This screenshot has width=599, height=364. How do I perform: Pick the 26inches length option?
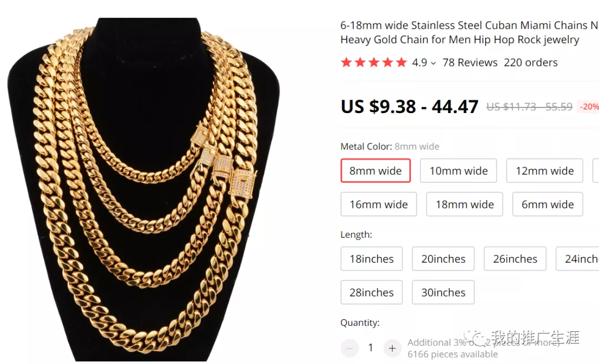[515, 259]
